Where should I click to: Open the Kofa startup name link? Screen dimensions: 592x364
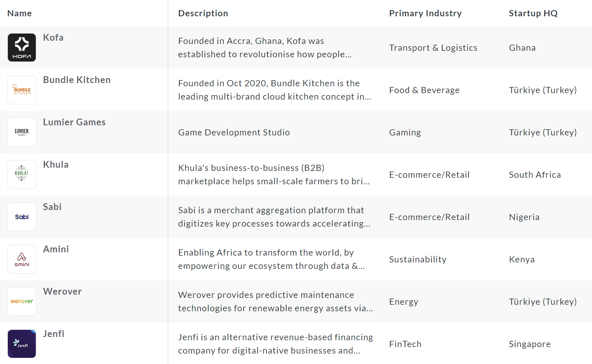coord(53,38)
